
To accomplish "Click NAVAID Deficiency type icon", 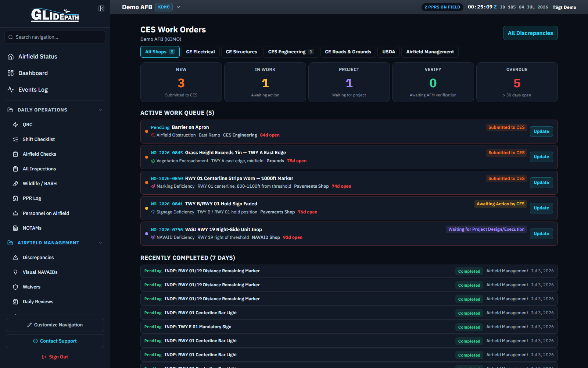I will pos(153,237).
